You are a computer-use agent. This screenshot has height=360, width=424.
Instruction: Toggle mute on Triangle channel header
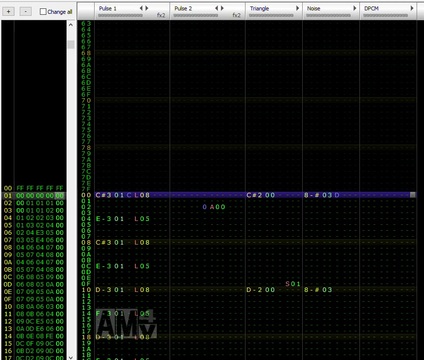pyautogui.click(x=259, y=8)
